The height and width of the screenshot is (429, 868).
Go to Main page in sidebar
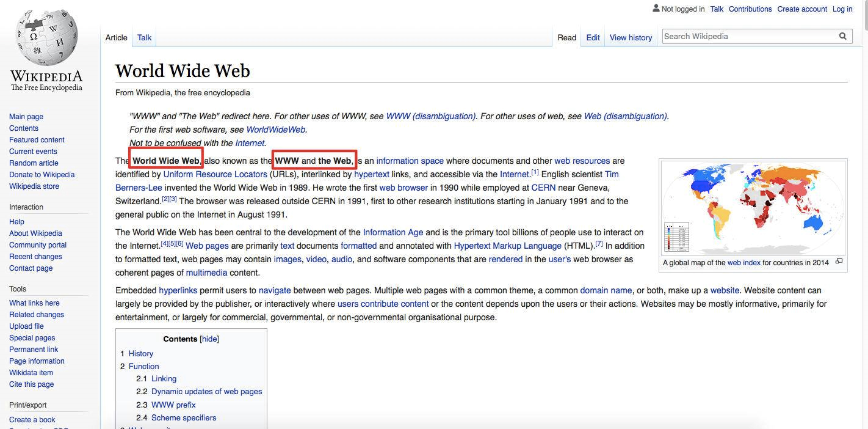click(26, 117)
